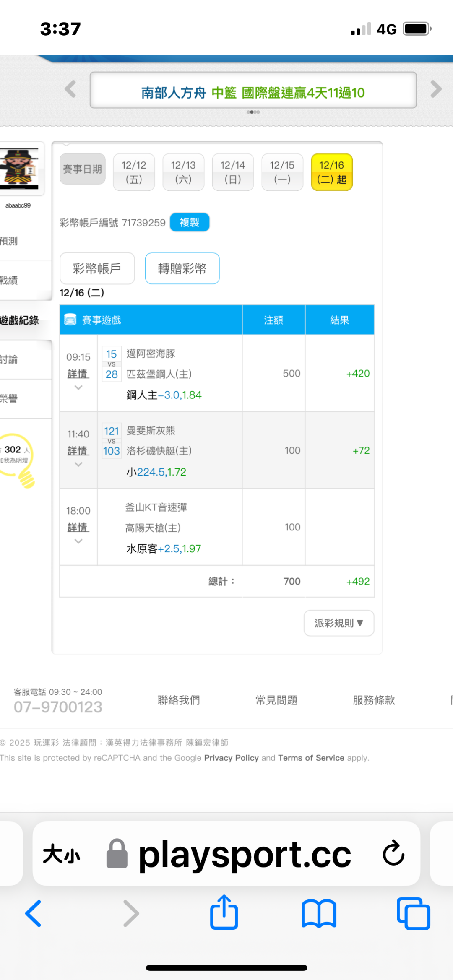Select 12/12 (五) date tab
Image resolution: width=453 pixels, height=980 pixels.
tap(134, 172)
